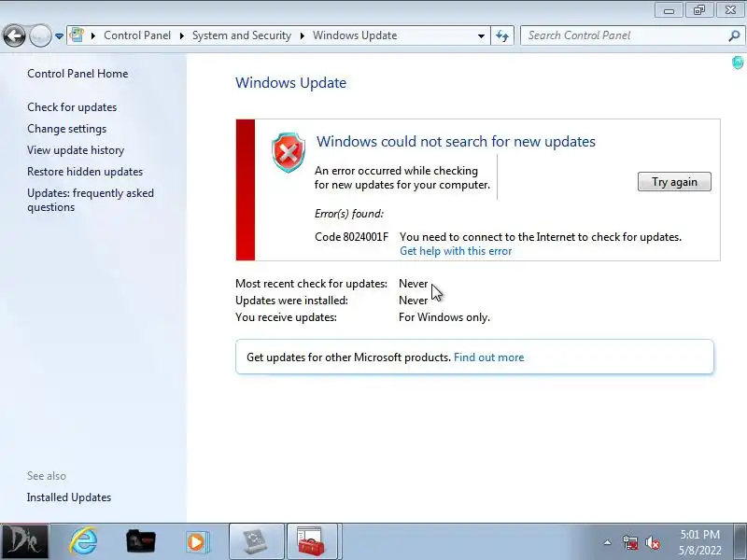Open Updates: frequently asked questions
This screenshot has width=747, height=560.
(91, 200)
